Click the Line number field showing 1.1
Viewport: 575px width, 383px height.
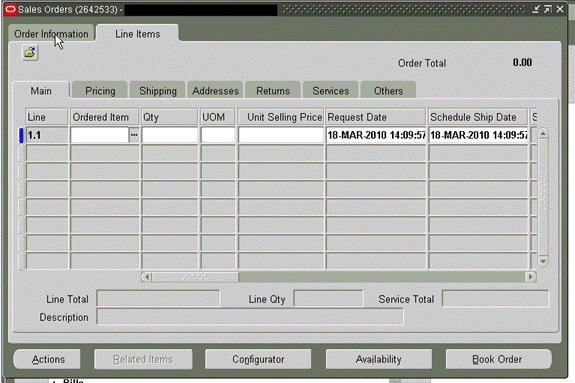47,135
